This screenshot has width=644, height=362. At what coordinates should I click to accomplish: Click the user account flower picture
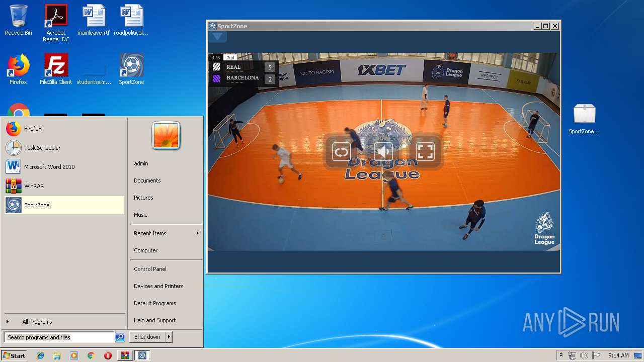[x=166, y=136]
